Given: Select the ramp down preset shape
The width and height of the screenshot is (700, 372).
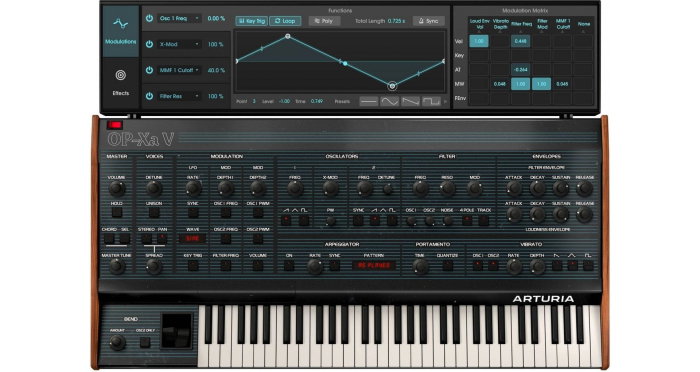Looking at the screenshot, I should 410,102.
